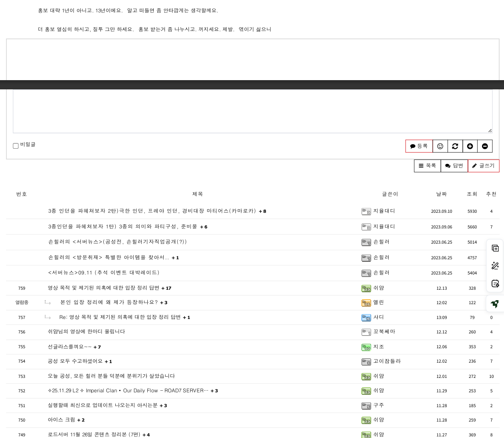Click the 답변 reply button

point(454,166)
